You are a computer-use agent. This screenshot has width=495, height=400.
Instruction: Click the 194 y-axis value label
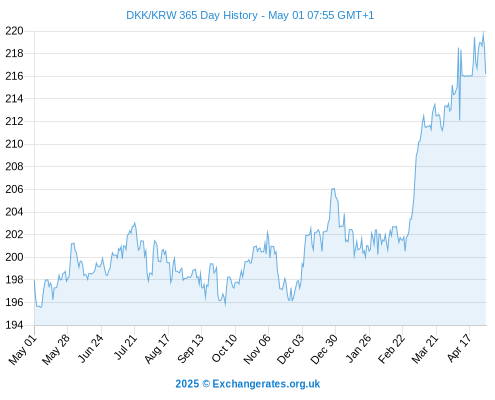coord(14,325)
